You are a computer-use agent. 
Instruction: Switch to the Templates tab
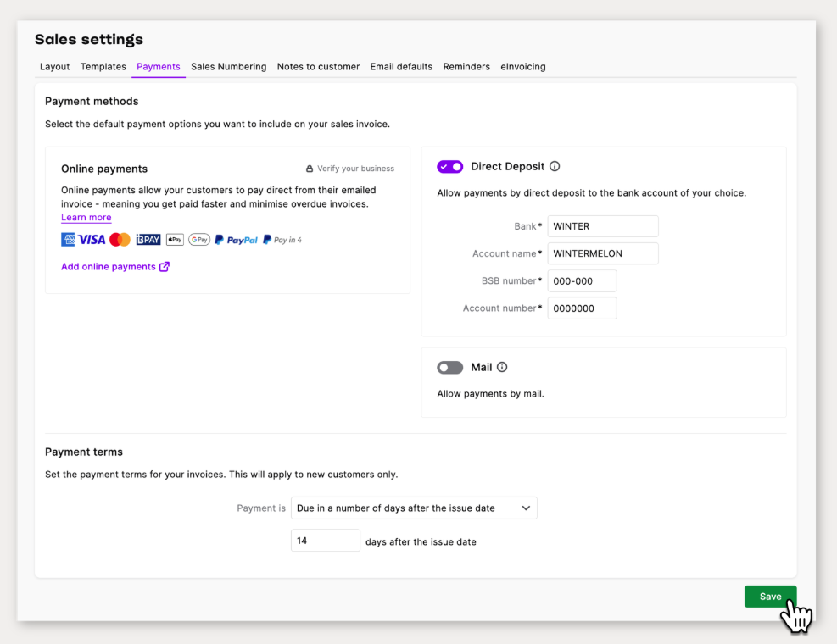103,67
